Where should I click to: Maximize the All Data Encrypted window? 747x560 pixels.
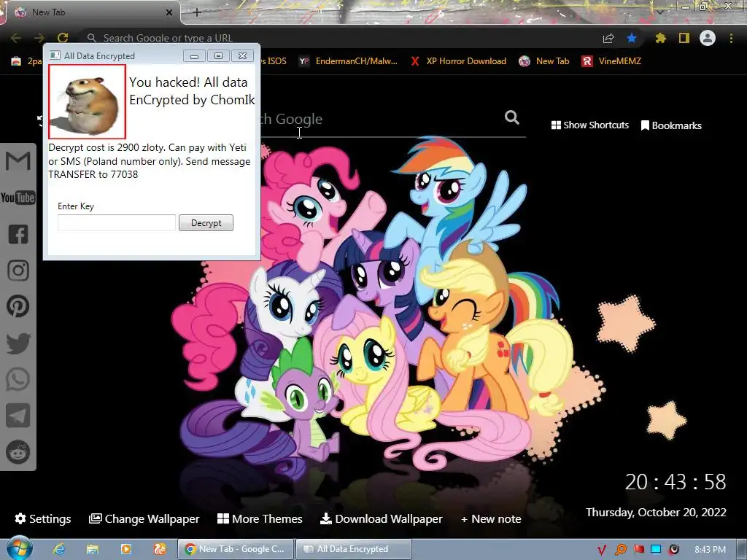(218, 55)
